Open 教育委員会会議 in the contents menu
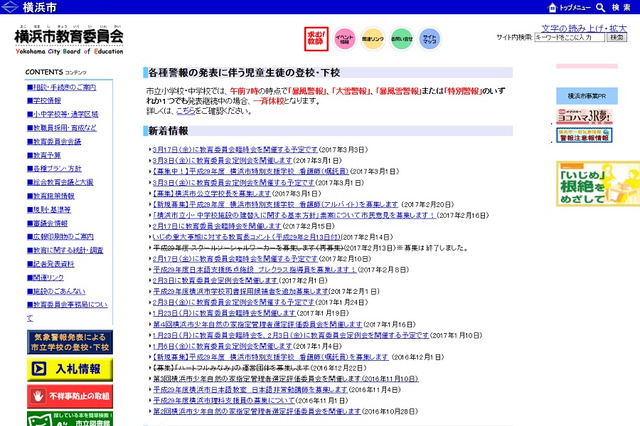640x426 pixels. click(x=54, y=142)
